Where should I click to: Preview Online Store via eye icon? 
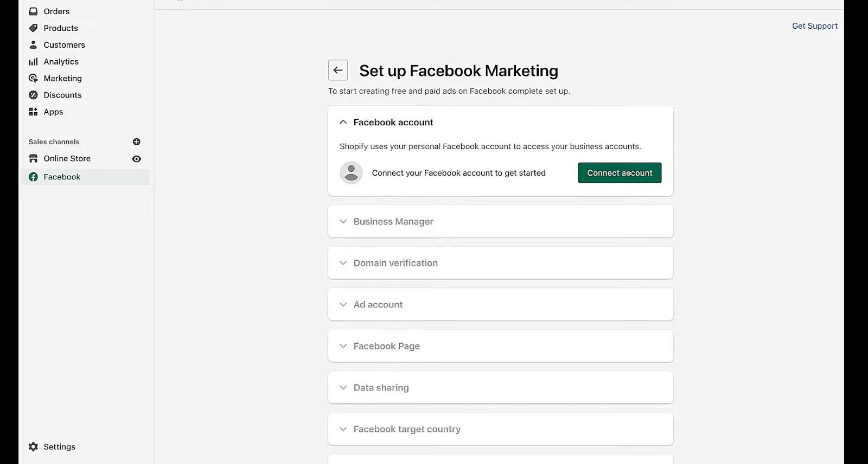tap(137, 159)
